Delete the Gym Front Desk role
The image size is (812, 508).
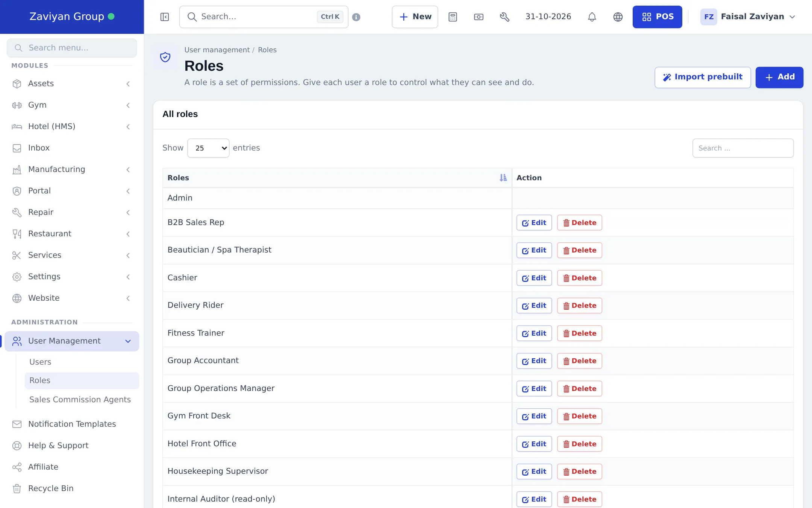579,416
